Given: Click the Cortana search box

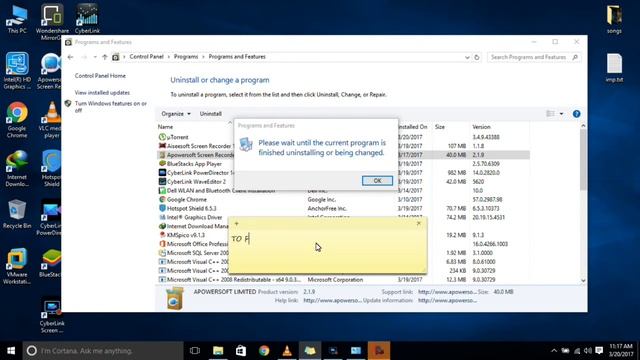Looking at the screenshot, I should coord(103,351).
